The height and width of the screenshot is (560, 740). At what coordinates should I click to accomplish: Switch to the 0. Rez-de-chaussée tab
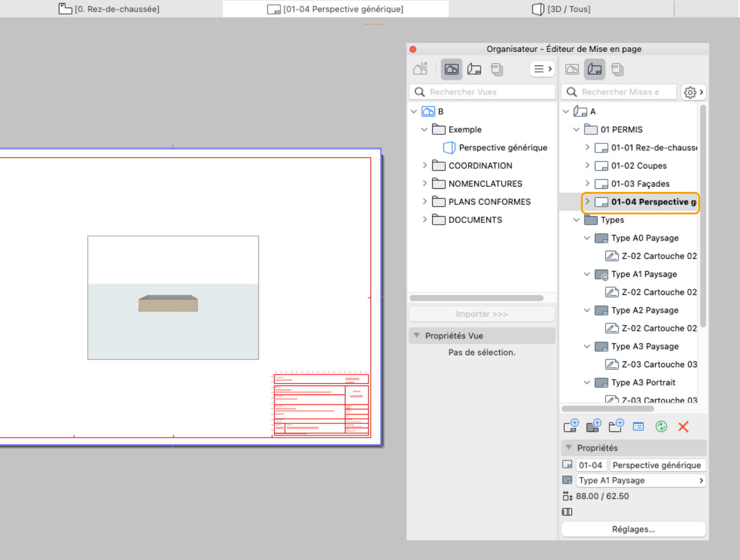pyautogui.click(x=109, y=9)
